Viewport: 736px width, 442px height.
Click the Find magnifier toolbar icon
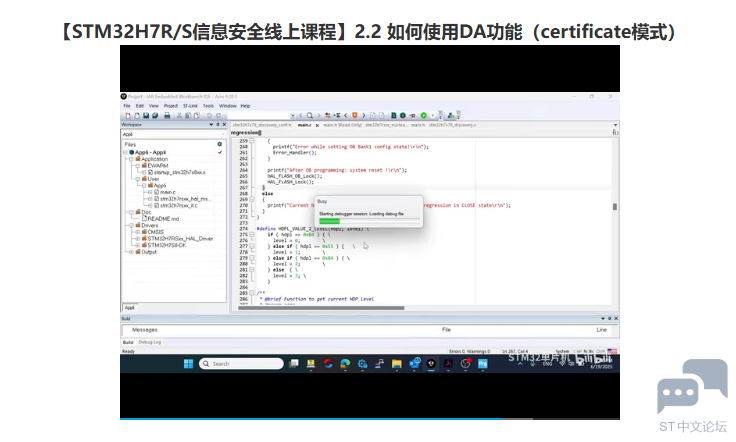[310, 115]
